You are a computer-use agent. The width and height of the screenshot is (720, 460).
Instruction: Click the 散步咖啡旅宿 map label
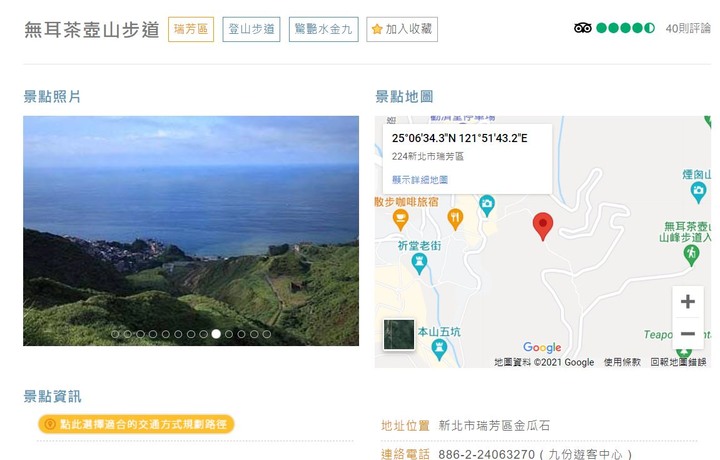tap(406, 202)
